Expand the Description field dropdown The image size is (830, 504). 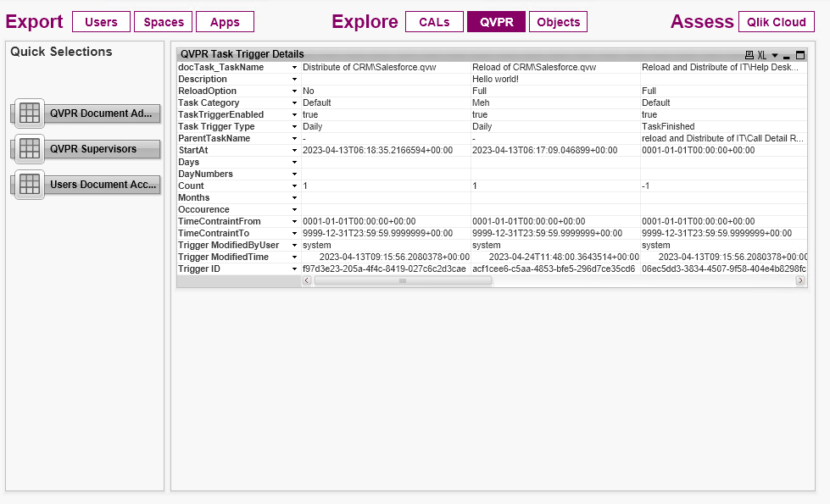click(x=294, y=79)
